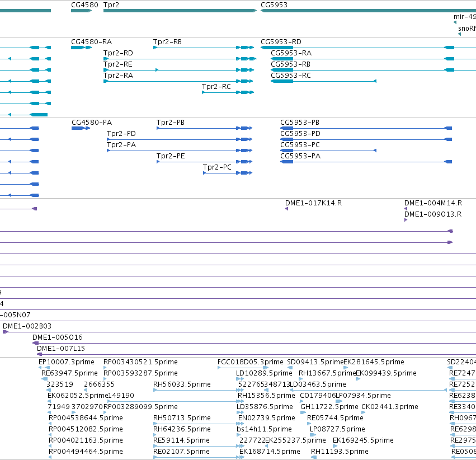Image resolution: width=476 pixels, height=460 pixels.
Task: Choose the CG5953-PB protein label
Action: click(300, 123)
